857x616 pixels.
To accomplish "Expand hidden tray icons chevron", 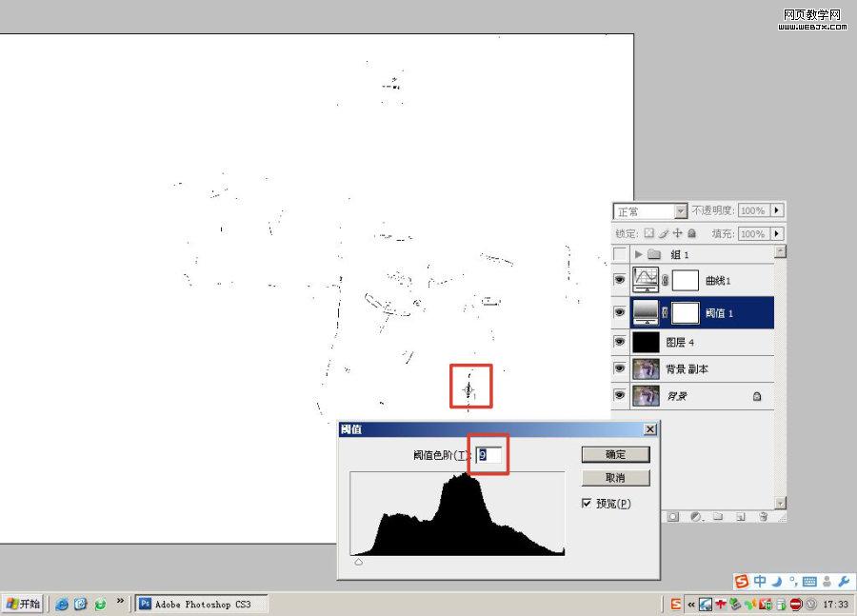I will 691,604.
